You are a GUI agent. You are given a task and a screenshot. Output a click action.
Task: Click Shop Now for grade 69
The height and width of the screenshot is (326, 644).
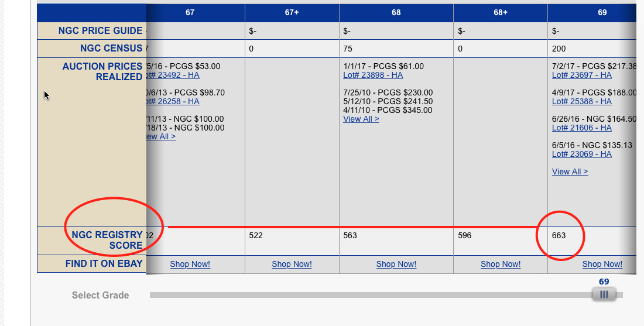[x=602, y=264]
